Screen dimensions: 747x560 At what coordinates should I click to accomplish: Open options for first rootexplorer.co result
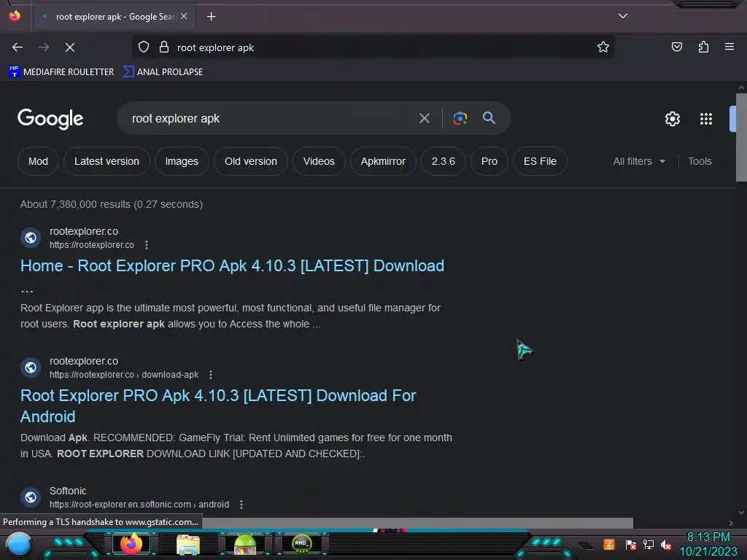coord(146,245)
